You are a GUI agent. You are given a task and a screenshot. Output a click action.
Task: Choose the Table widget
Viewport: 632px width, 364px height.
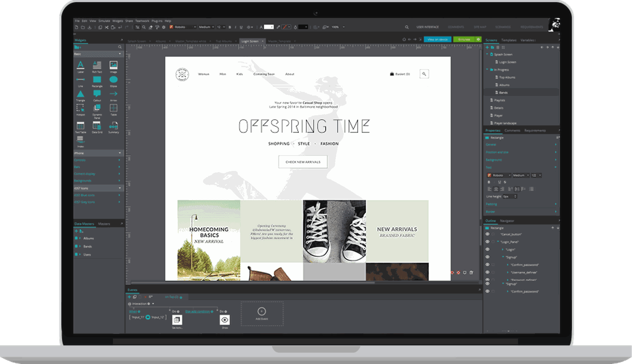coord(113,110)
